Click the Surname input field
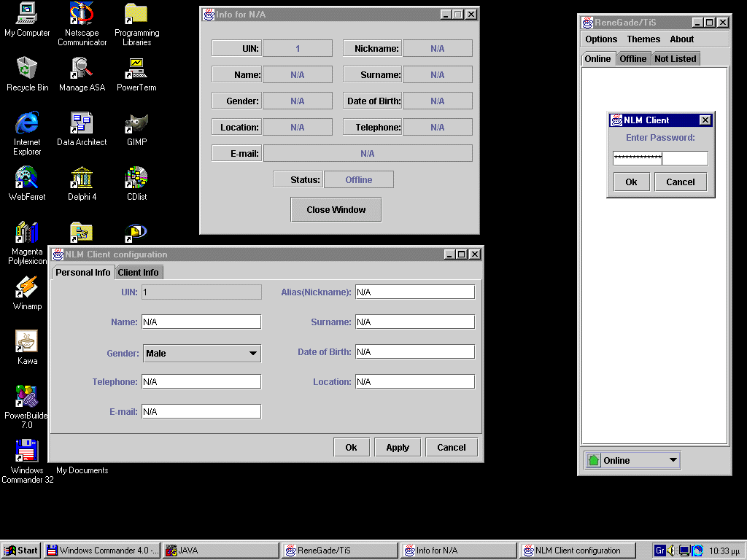The image size is (747, 560). coord(415,322)
